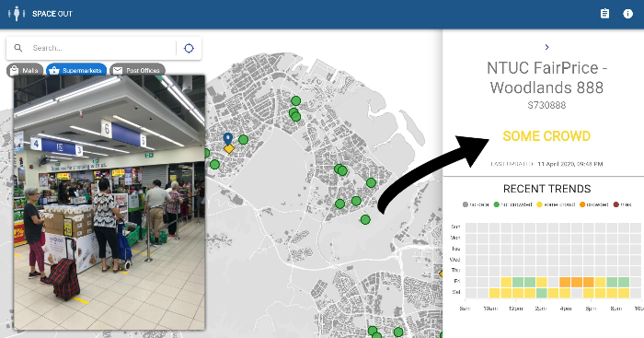Collapse the details panel with the chevron
Image resolution: width=644 pixels, height=338 pixels.
click(x=546, y=47)
